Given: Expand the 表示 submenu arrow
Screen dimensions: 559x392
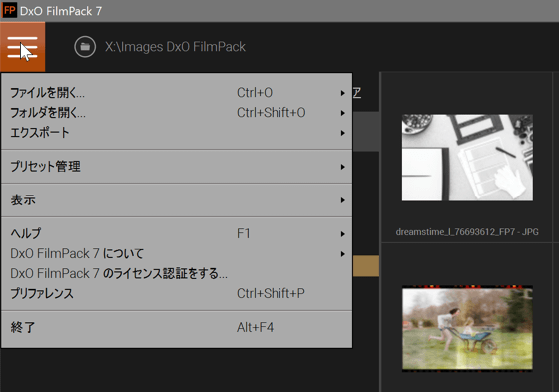Looking at the screenshot, I should 343,200.
